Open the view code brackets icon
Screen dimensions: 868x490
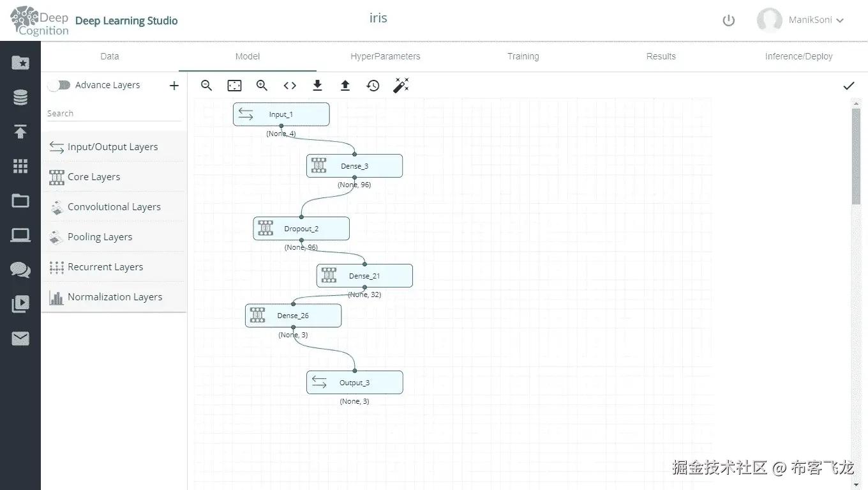[x=290, y=86]
